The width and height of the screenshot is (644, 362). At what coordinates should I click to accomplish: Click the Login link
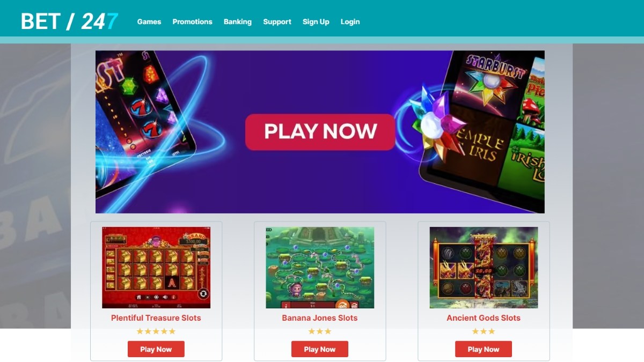(350, 22)
